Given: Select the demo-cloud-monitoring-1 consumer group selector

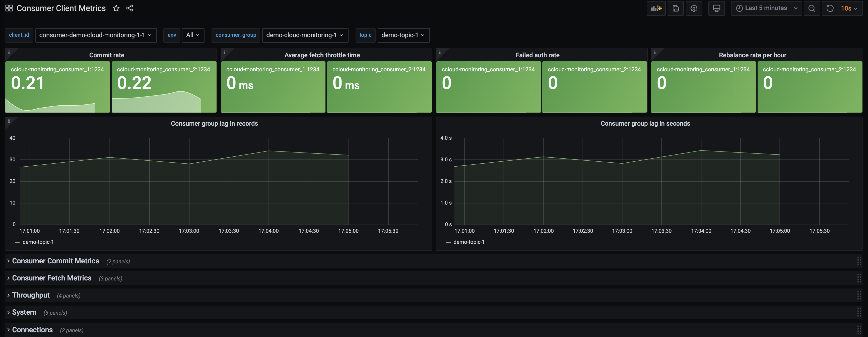Looking at the screenshot, I should click(x=305, y=35).
